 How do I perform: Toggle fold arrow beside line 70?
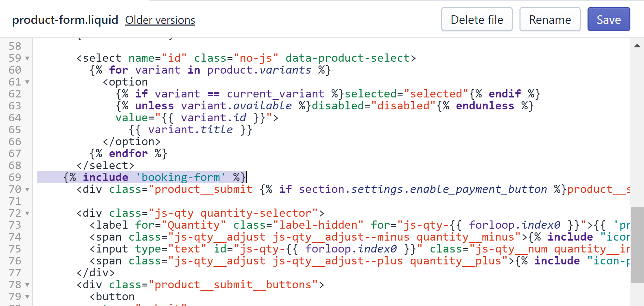(x=27, y=189)
